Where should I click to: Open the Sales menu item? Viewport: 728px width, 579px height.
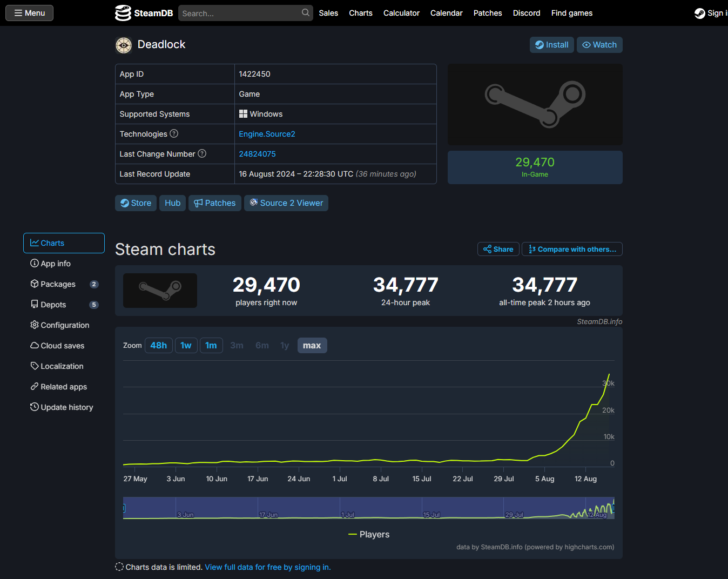(x=328, y=13)
